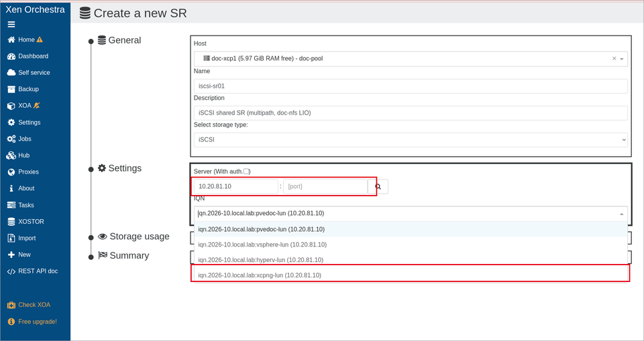The height and width of the screenshot is (341, 644).
Task: Click the Tasks list icon
Action: [x=11, y=205]
